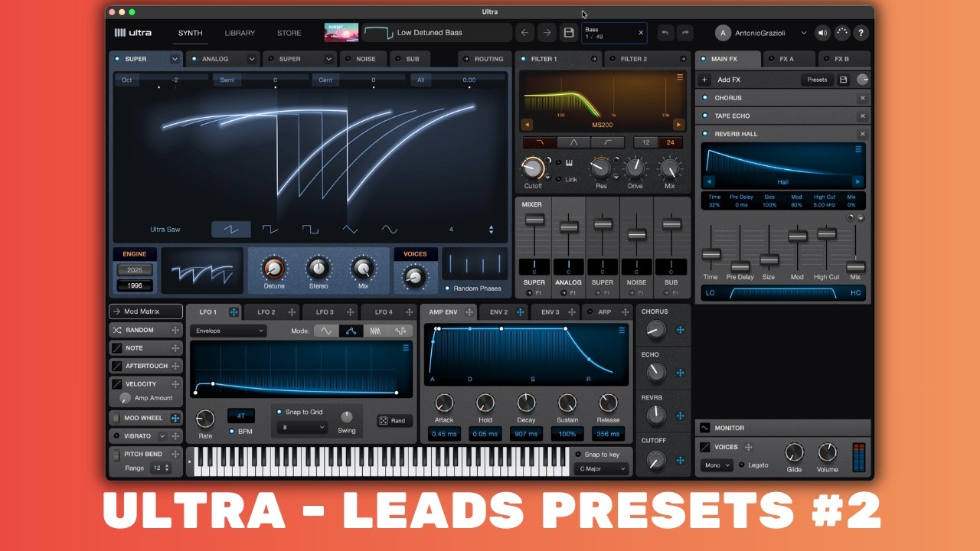980x551 pixels.
Task: Open the grid size 8 dropdown
Action: (x=302, y=428)
